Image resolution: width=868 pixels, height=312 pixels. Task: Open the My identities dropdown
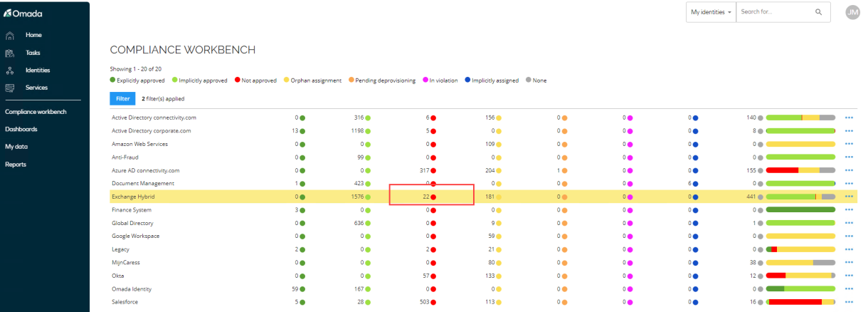pyautogui.click(x=711, y=12)
